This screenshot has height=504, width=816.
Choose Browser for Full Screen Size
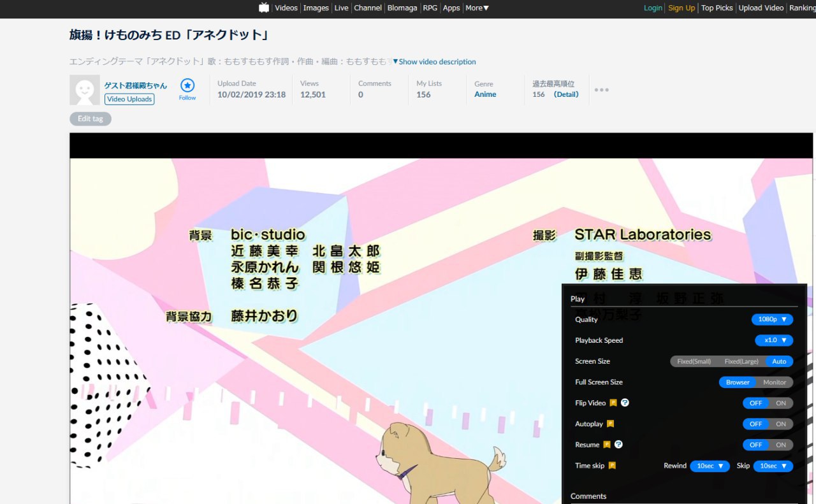click(738, 382)
